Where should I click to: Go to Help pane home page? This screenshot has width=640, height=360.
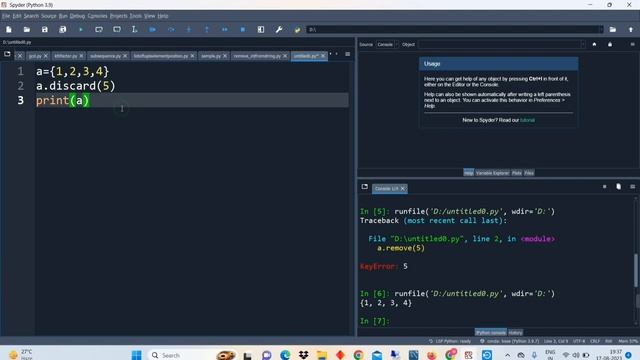pos(594,44)
